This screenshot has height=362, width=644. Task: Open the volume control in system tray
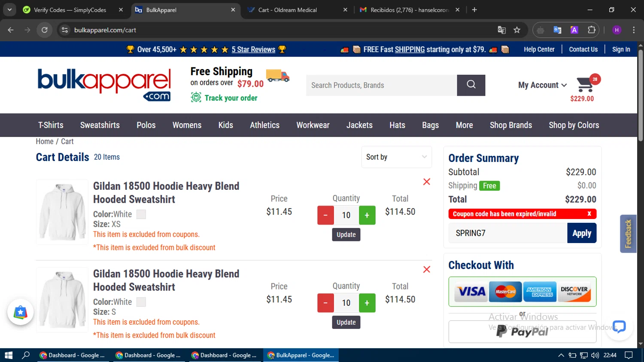(x=595, y=355)
